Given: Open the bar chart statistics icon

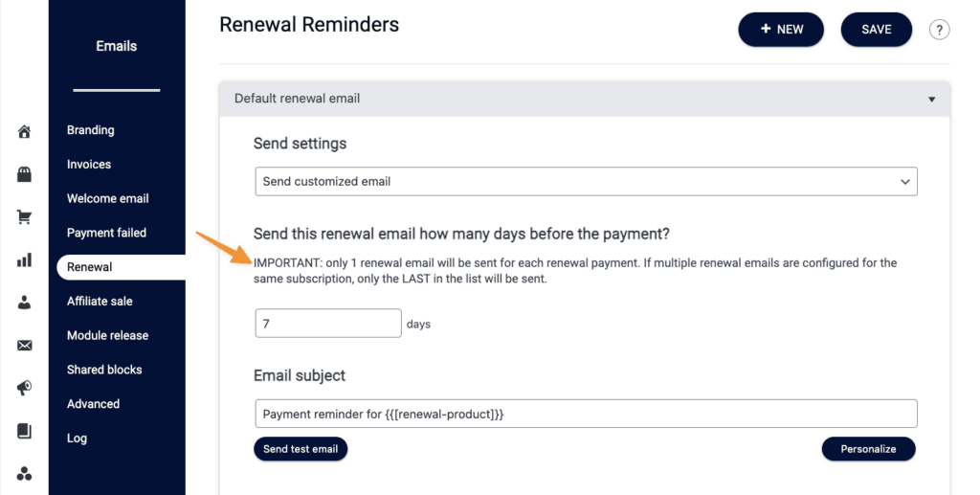Looking at the screenshot, I should [x=24, y=260].
